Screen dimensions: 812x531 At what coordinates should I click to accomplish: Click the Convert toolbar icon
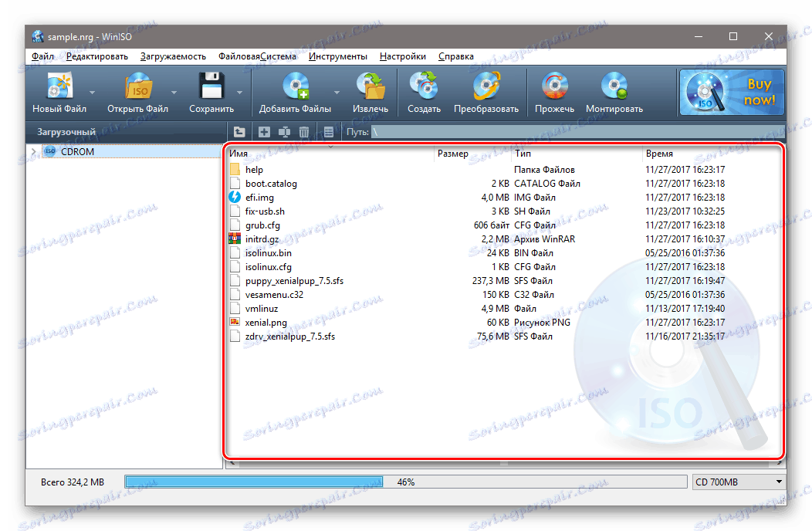(486, 86)
